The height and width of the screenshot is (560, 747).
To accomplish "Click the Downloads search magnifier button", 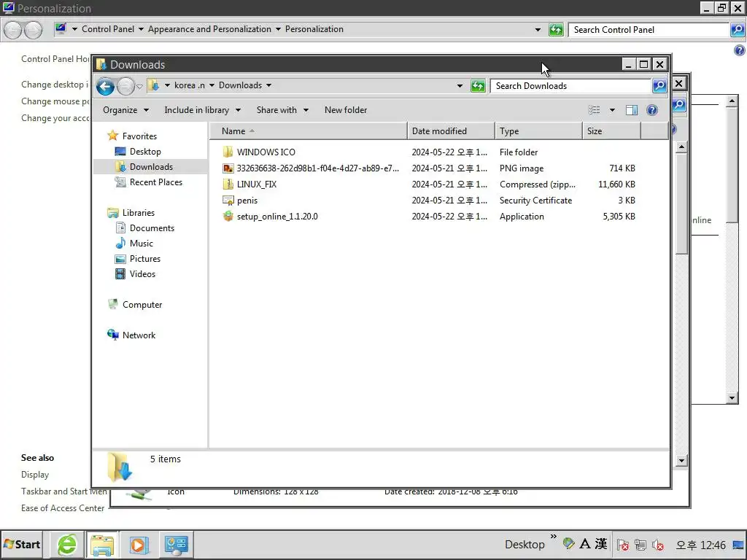I will coord(659,86).
